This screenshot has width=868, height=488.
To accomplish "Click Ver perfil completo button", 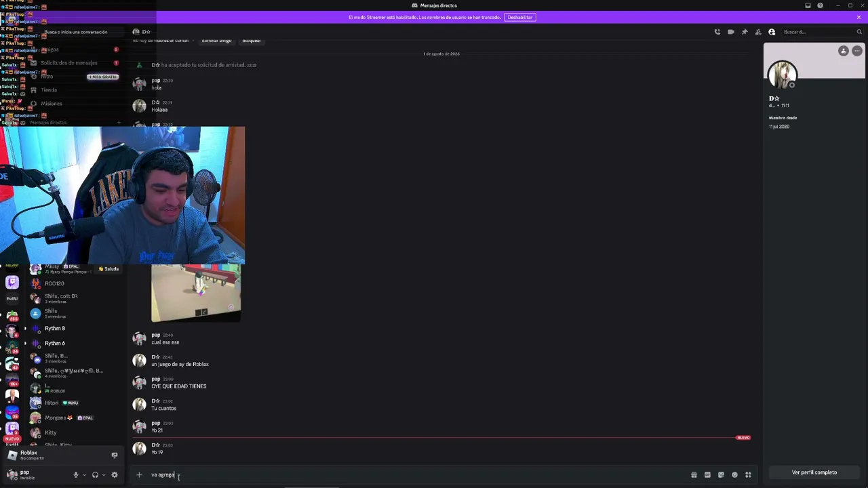I will tap(814, 472).
